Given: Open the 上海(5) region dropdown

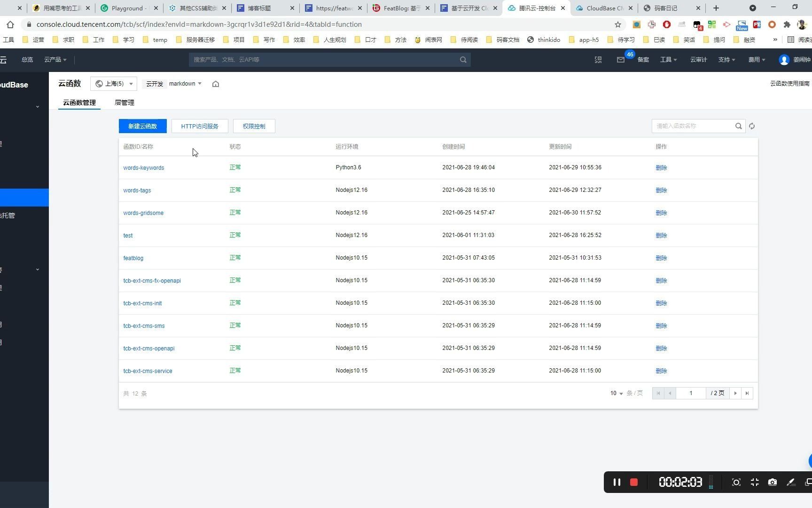Looking at the screenshot, I should (x=114, y=84).
